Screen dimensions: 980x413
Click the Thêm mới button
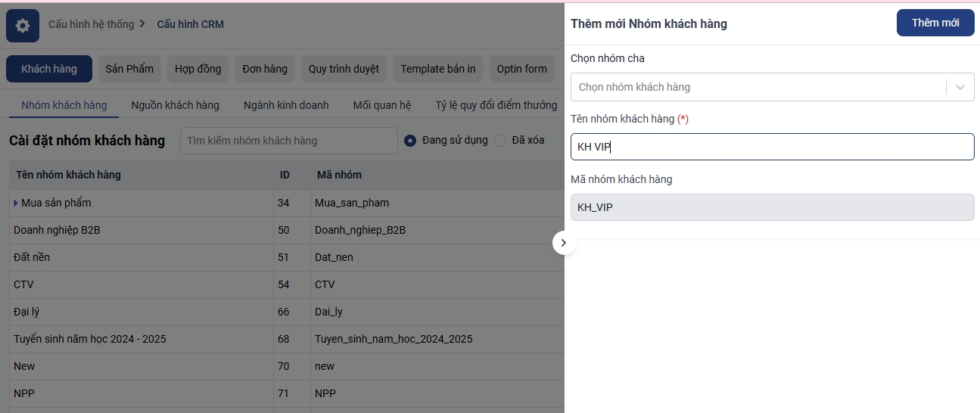tap(935, 23)
